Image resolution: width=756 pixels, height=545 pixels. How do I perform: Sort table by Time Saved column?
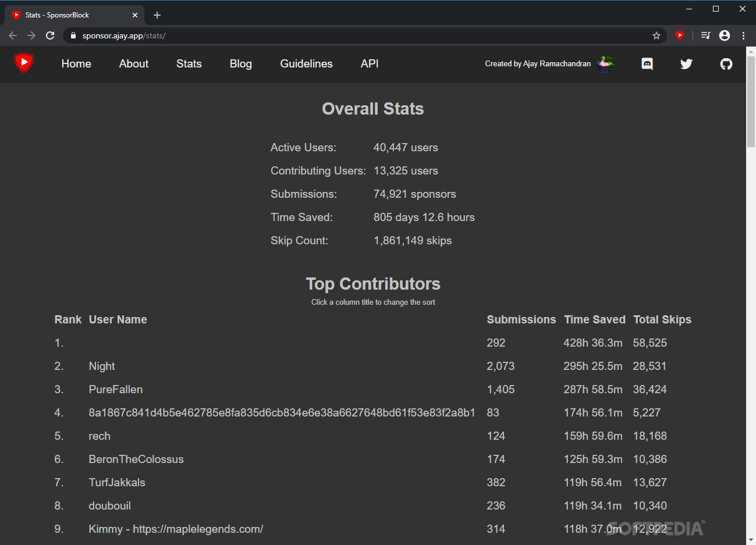point(595,319)
